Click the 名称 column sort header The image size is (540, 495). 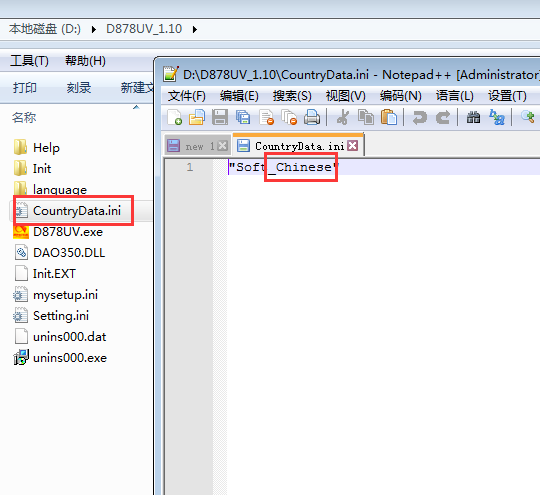[24, 117]
